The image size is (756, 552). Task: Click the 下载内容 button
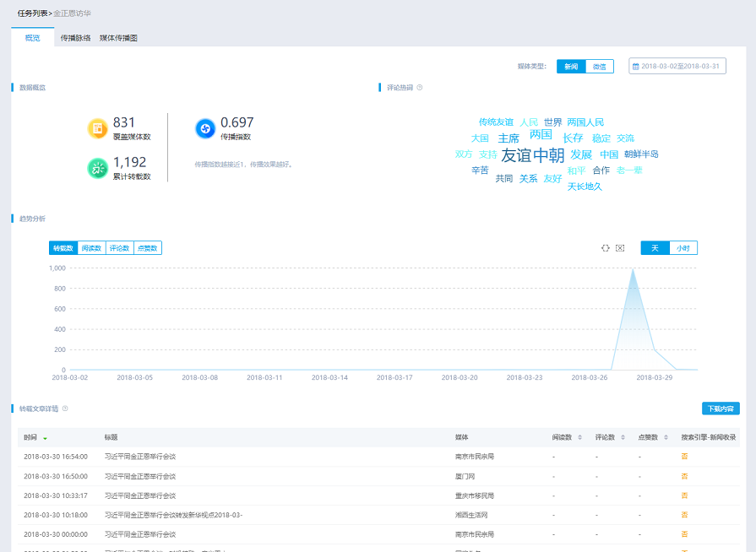721,409
